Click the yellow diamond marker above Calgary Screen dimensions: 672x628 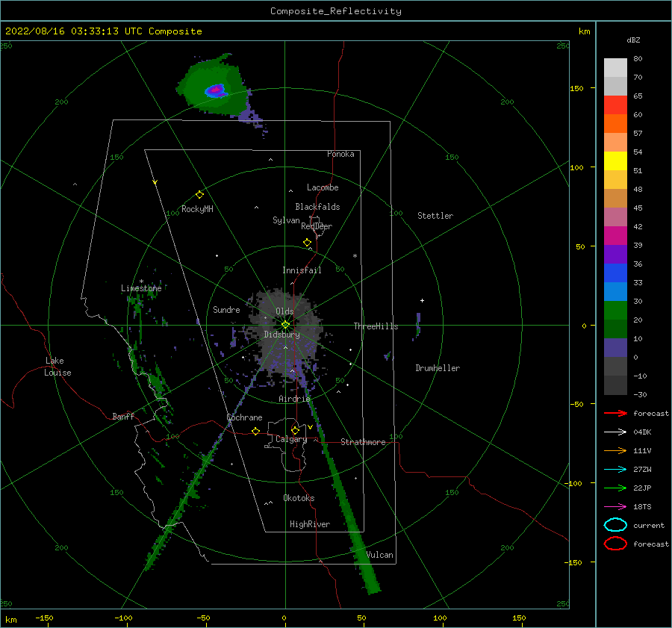[295, 430]
